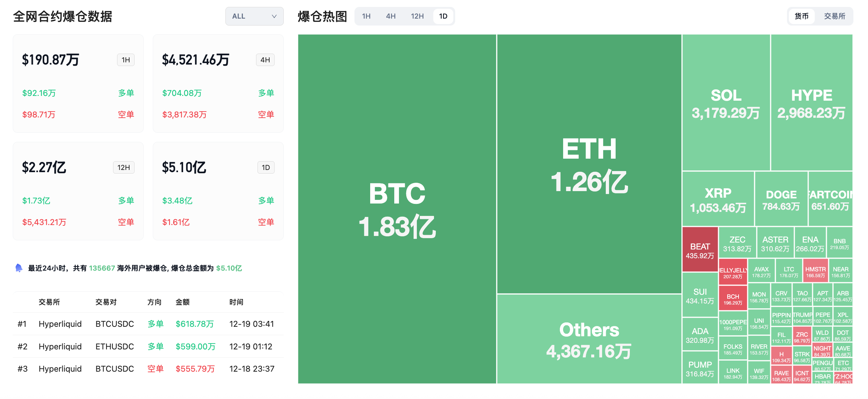
Task: Select the 1D heatmap timeframe
Action: coord(443,16)
